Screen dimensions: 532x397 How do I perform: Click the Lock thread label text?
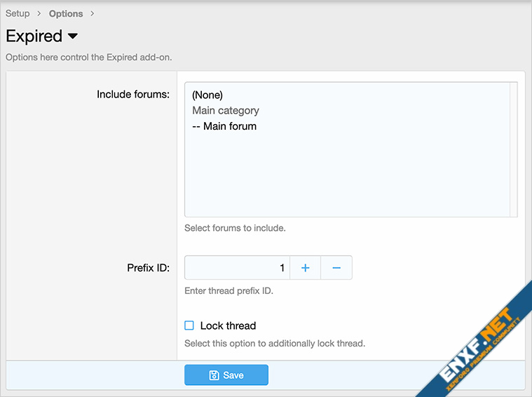tap(228, 325)
